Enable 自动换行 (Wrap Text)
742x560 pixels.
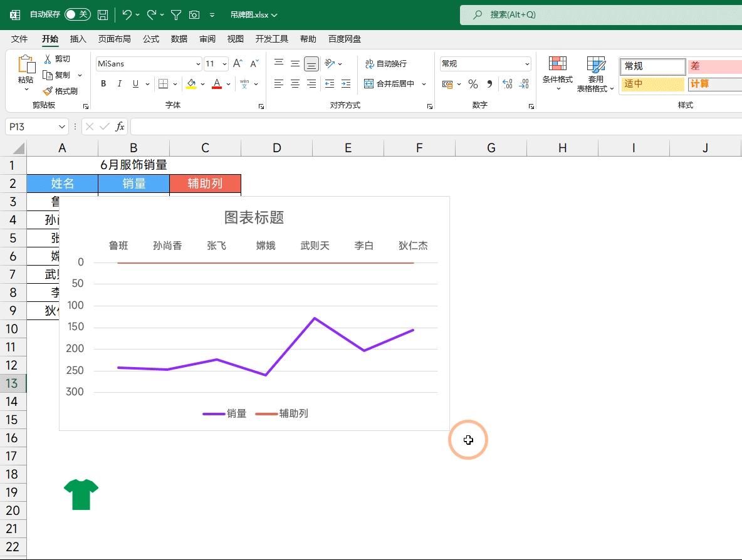tap(385, 63)
